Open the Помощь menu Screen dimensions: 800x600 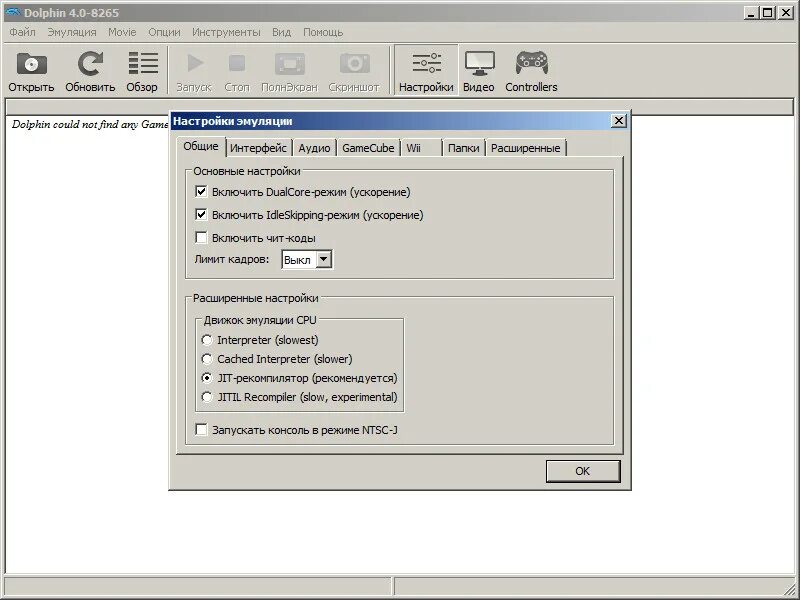(323, 32)
